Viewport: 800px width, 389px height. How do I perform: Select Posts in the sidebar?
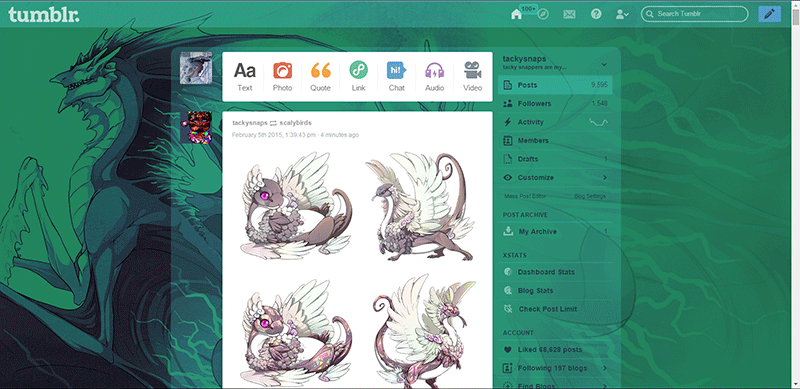pyautogui.click(x=555, y=85)
